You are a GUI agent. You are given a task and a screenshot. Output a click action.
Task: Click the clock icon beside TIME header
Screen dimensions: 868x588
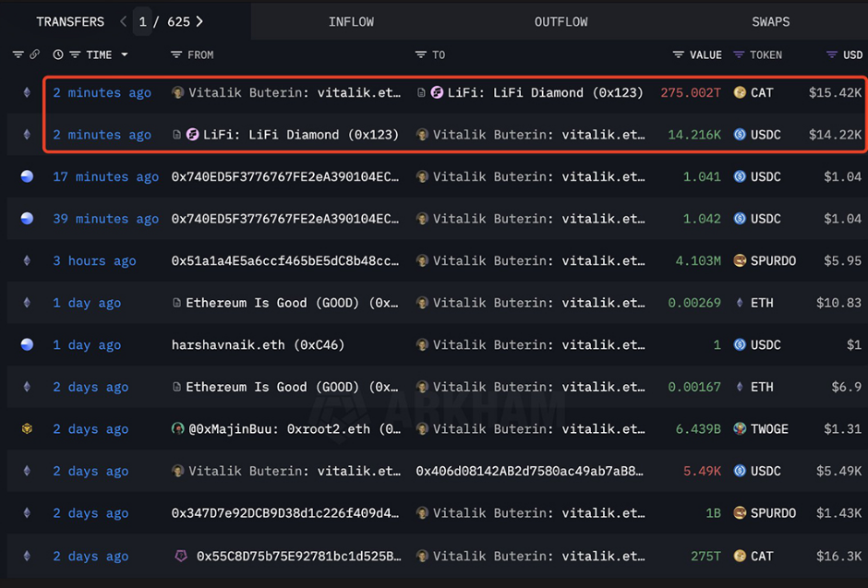tap(59, 55)
